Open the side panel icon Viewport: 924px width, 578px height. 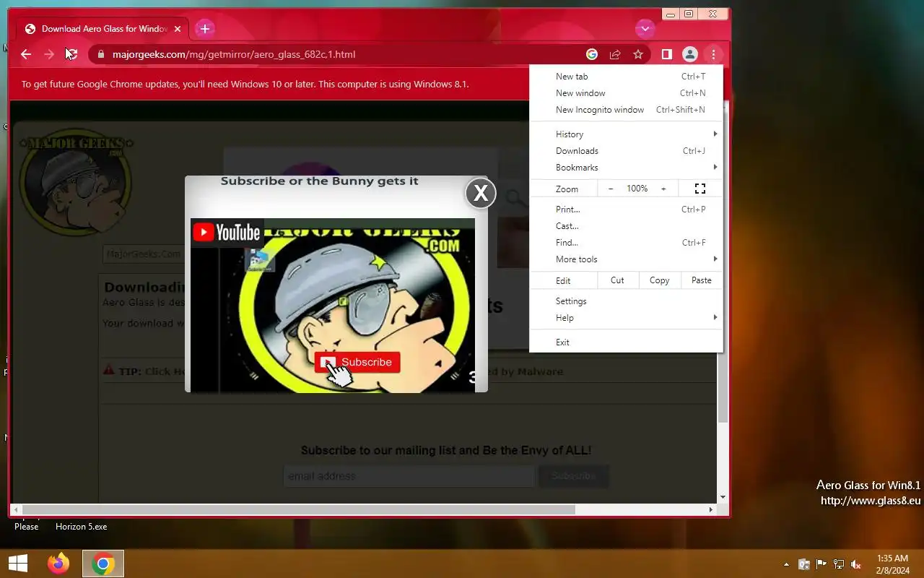[667, 54]
